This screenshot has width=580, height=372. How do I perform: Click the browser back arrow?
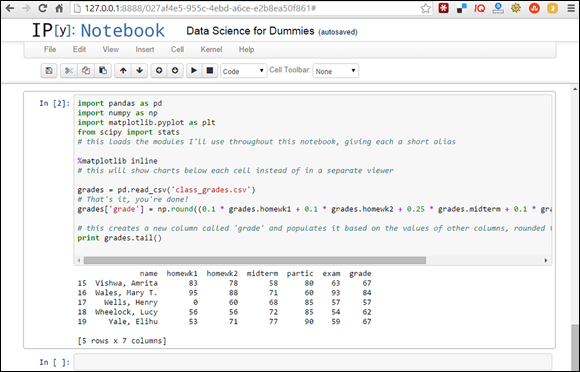[10, 8]
